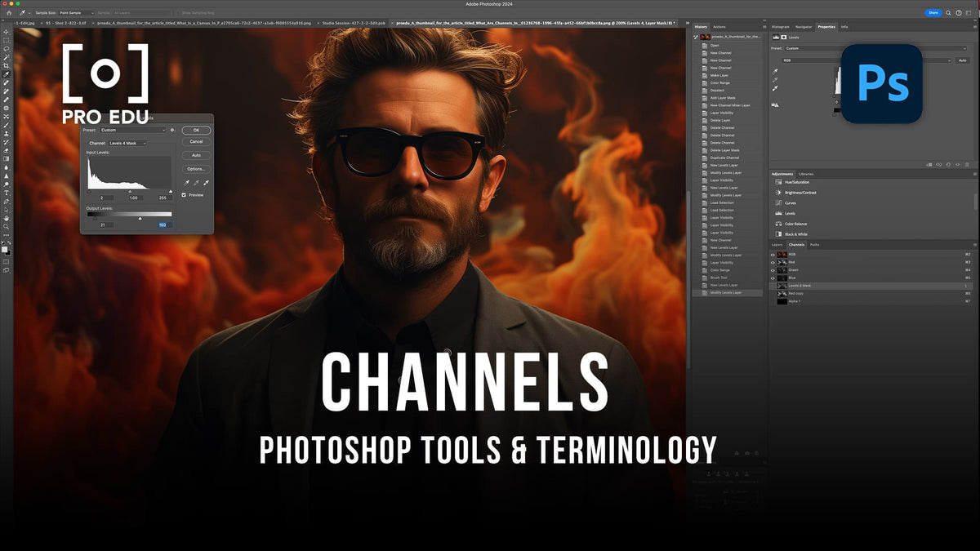Toggle visibility of the Blue channel

pos(773,278)
